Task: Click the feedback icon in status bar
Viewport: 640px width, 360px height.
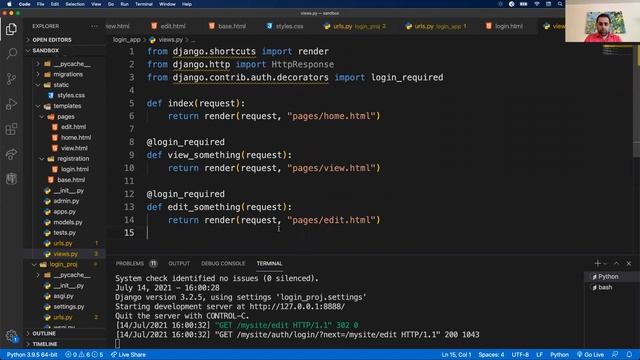Action: pos(615,354)
